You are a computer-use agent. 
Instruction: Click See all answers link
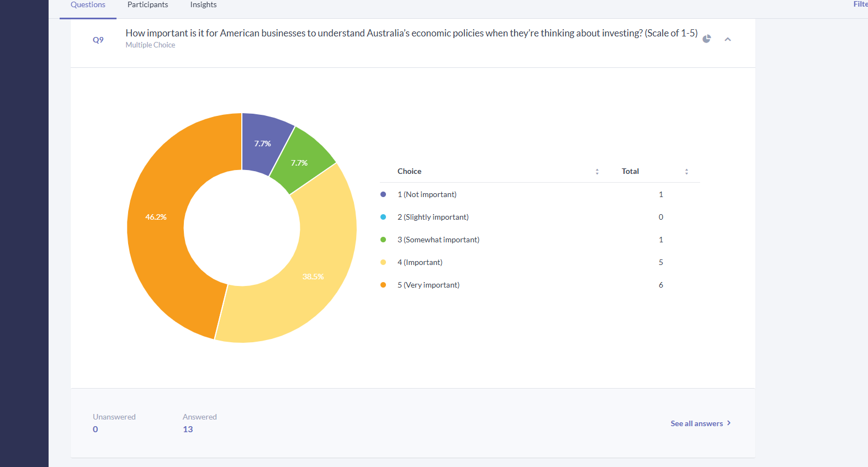point(696,423)
